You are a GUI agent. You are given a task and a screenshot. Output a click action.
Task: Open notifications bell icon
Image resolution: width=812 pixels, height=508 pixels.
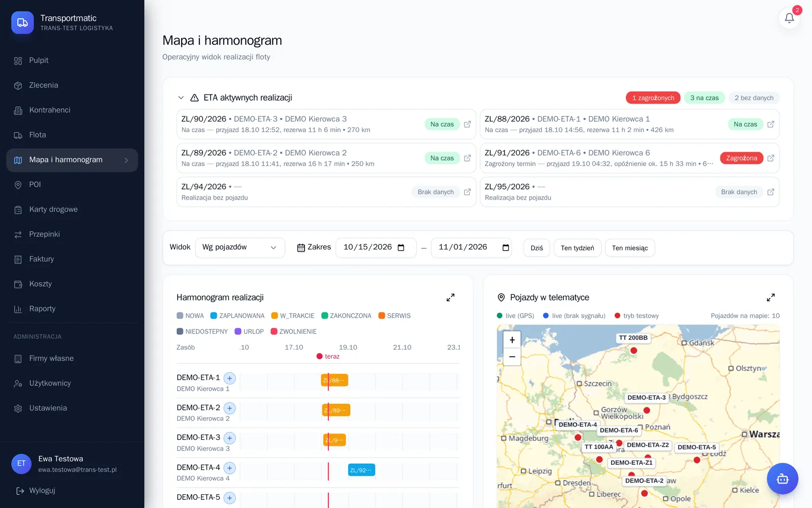coord(789,18)
